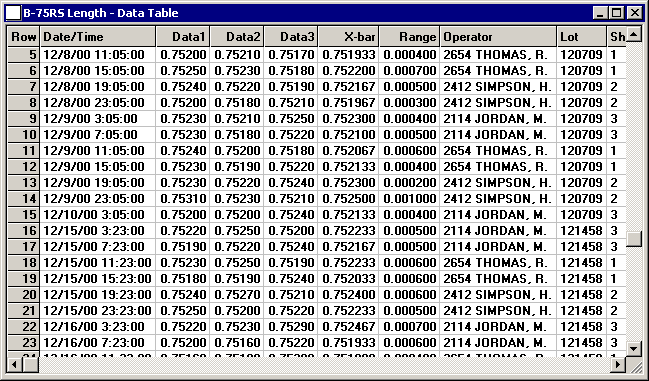This screenshot has width=649, height=381.
Task: Click Data1 value 0.75310 in row 14
Action: coord(183,199)
